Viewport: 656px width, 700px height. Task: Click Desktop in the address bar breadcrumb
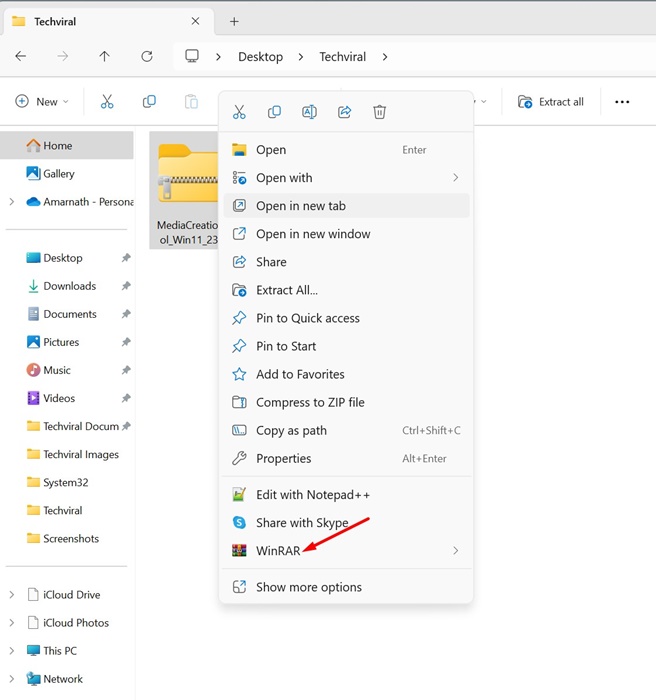(260, 57)
